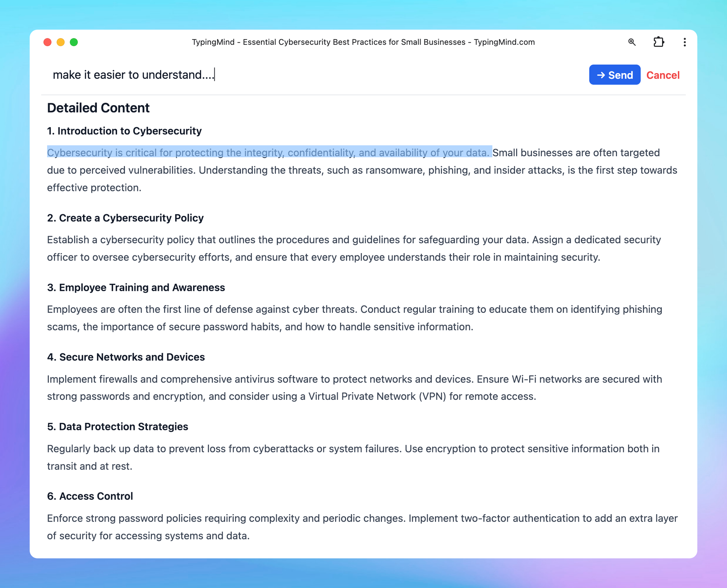This screenshot has height=588, width=727.
Task: Click the green fullscreen window button
Action: pos(74,42)
